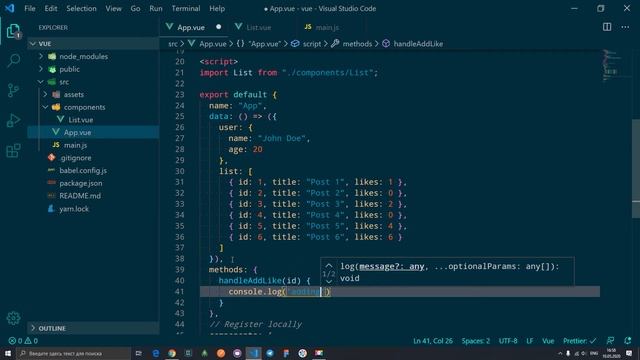Open the editor More Actions ellipsis
Viewport: 640px width, 360px height.
pyautogui.click(x=625, y=27)
